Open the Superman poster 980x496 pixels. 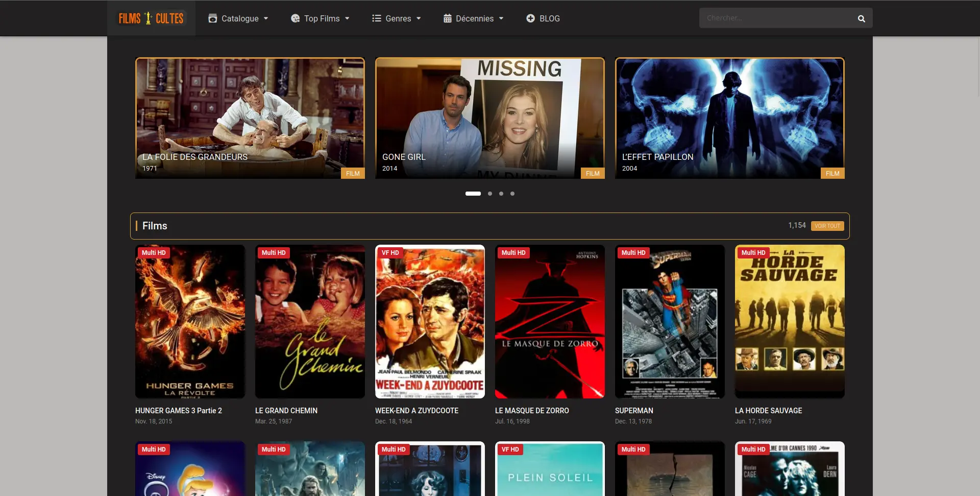coord(670,322)
